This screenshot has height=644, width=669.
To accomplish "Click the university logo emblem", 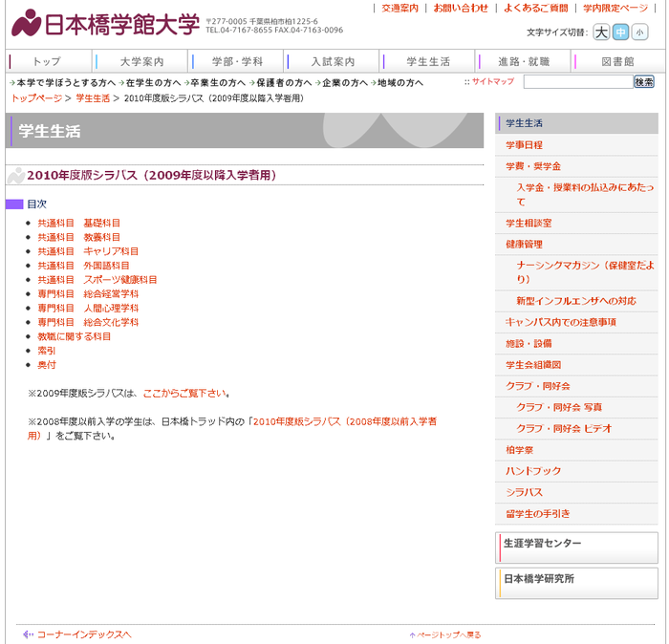I will tap(26, 23).
